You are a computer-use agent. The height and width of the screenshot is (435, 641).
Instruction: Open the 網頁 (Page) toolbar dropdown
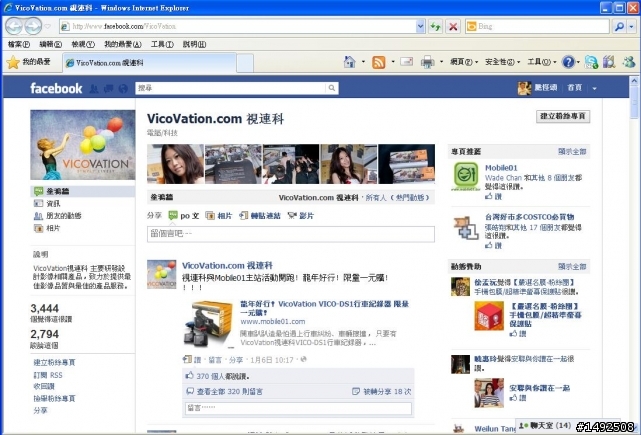click(464, 62)
